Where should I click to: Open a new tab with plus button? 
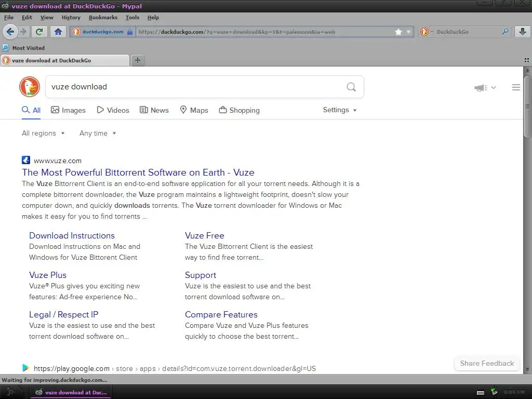(137, 60)
